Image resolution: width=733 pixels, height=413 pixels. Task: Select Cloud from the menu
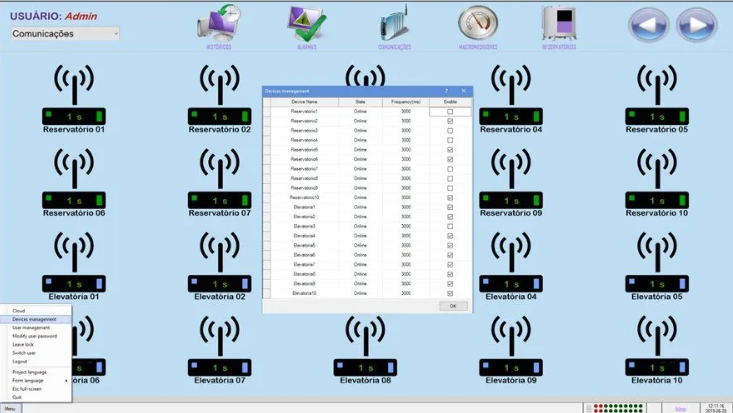(x=19, y=311)
